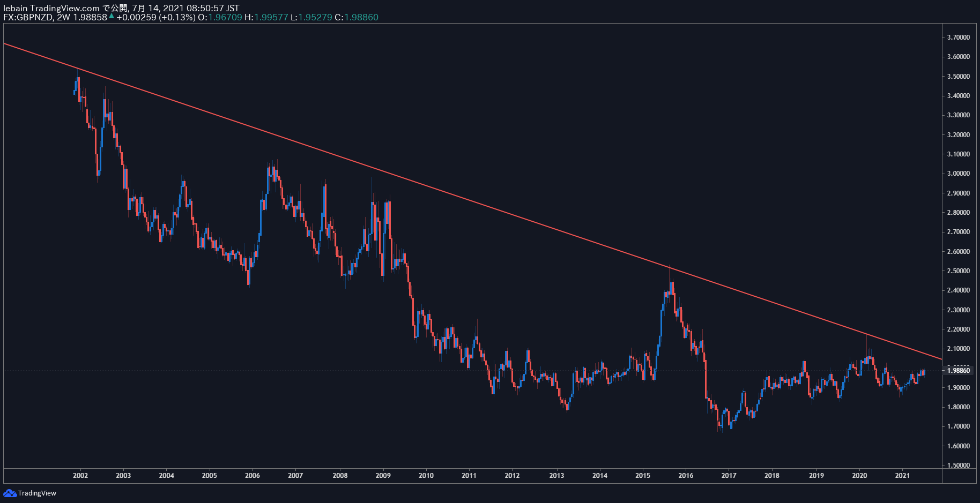Click the 2.10000 price axis label

[958, 349]
